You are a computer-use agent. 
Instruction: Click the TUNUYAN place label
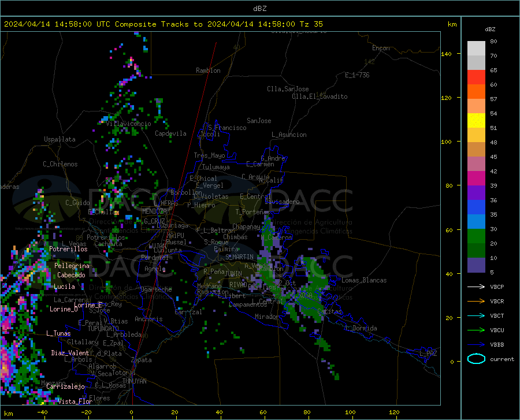click(x=134, y=381)
